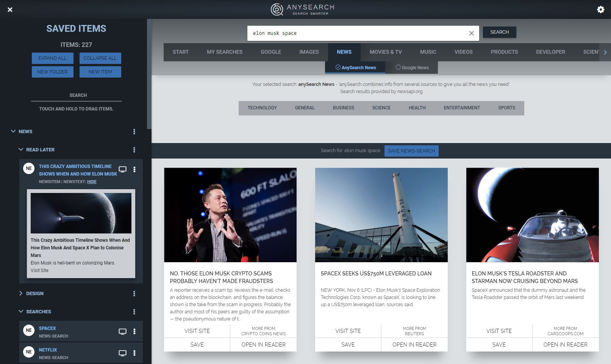Open the SpaceX rocket thumbnail
This screenshot has height=364, width=611.
[x=381, y=215]
